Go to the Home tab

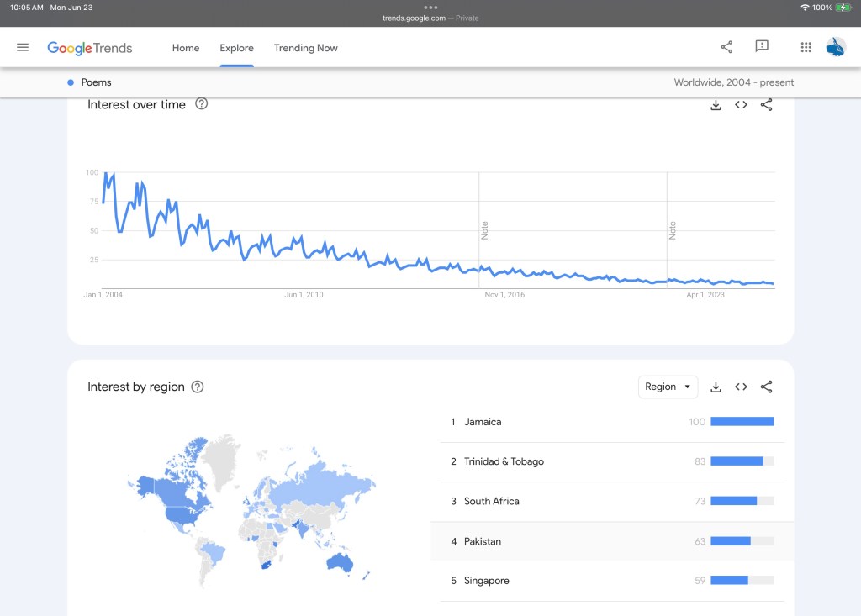point(186,48)
